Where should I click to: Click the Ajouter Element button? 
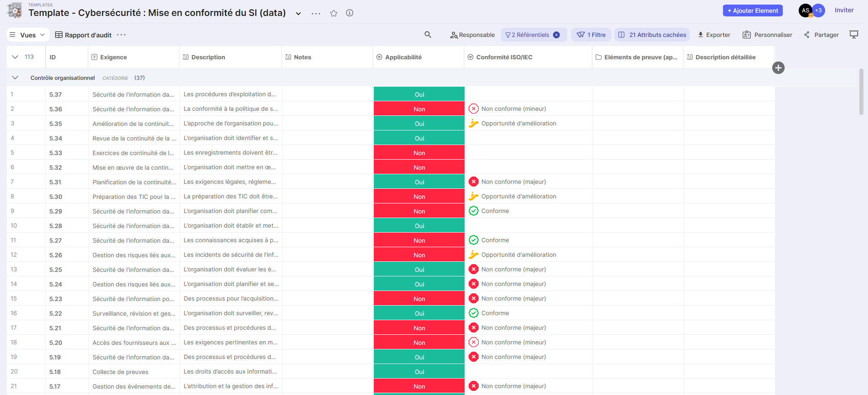[752, 10]
